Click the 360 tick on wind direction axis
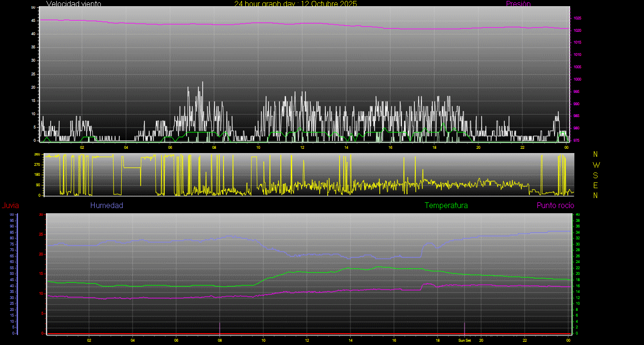Screen dimensions: 644x345 37,154
